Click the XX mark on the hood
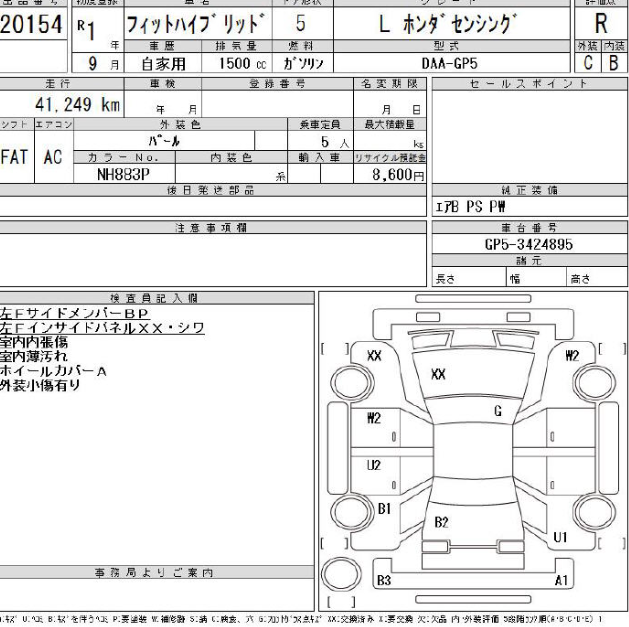 pos(437,374)
